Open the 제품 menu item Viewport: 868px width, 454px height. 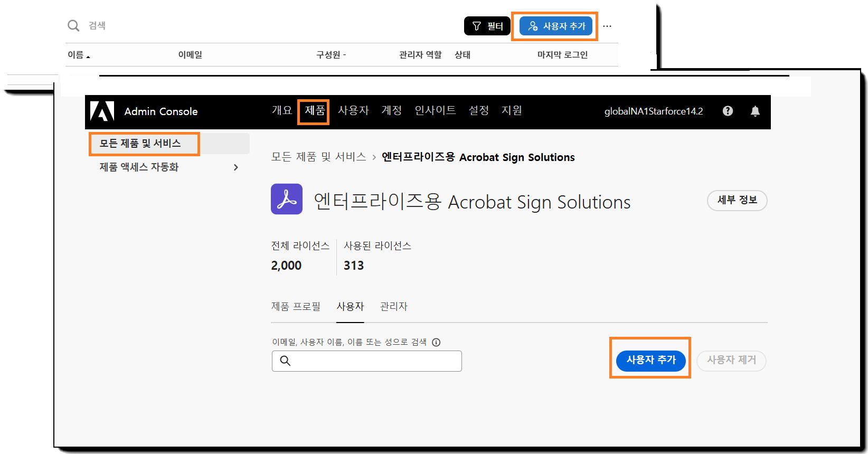point(315,110)
